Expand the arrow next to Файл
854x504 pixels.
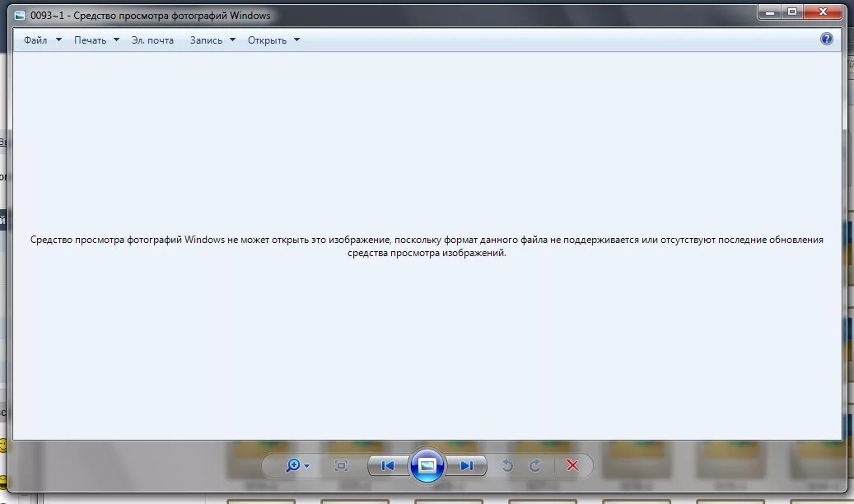tap(58, 40)
